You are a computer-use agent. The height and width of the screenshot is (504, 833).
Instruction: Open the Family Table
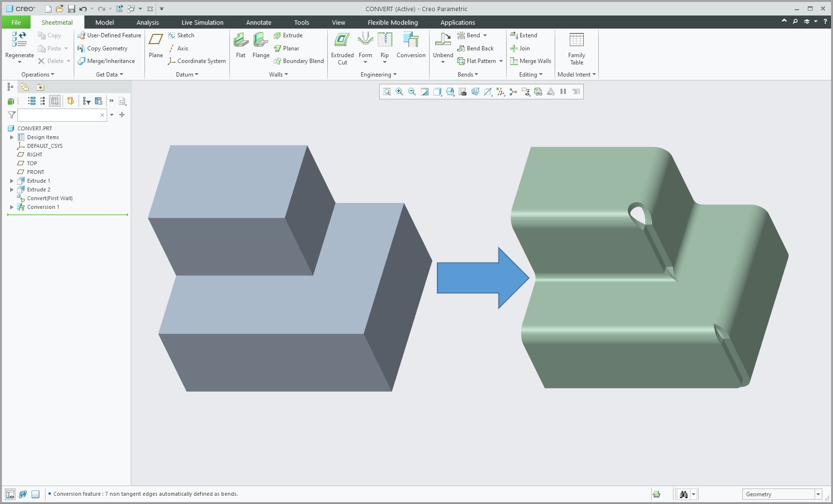(x=577, y=48)
